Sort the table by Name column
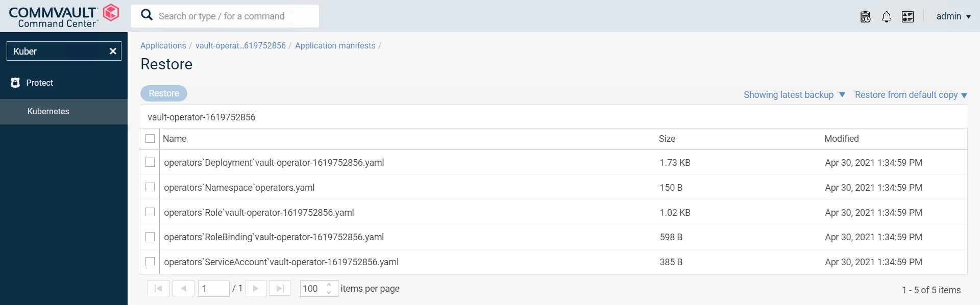Image resolution: width=980 pixels, height=305 pixels. (175, 139)
